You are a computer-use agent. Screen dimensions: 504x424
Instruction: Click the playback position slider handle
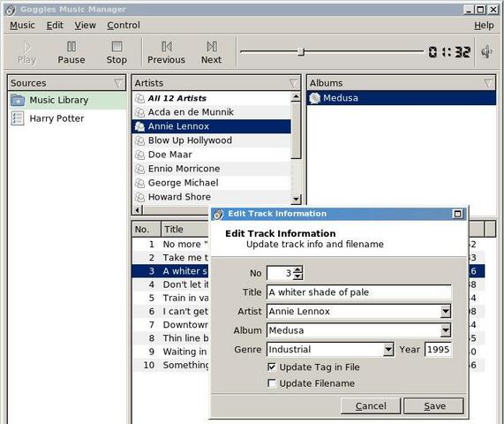tap(301, 51)
